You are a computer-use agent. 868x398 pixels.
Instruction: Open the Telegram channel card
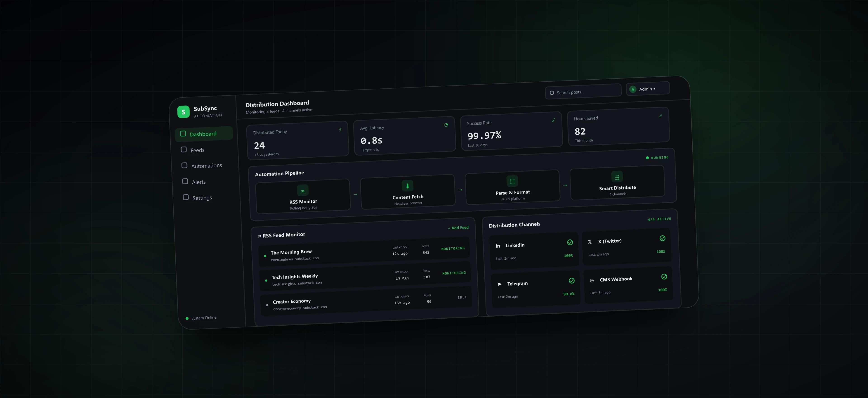point(536,289)
